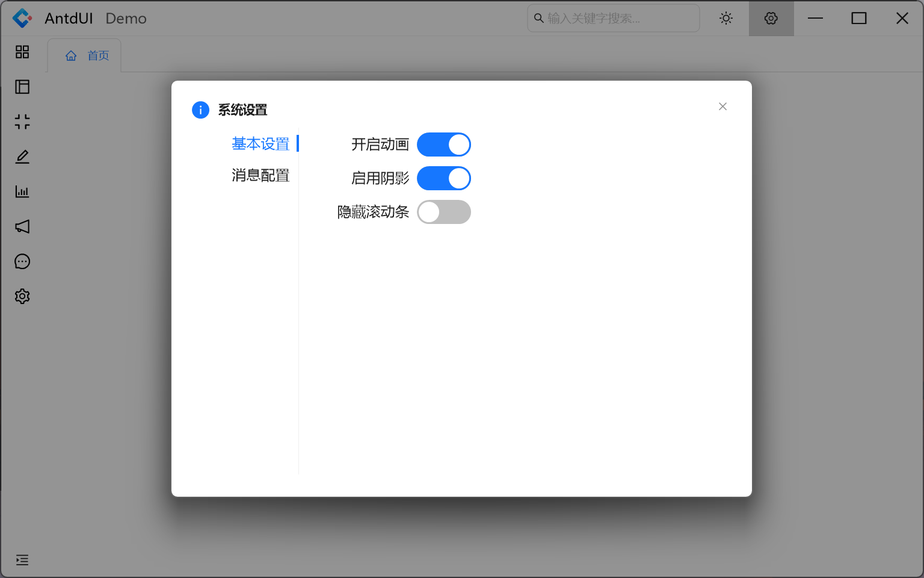Click the keyword search input field

coord(613,18)
